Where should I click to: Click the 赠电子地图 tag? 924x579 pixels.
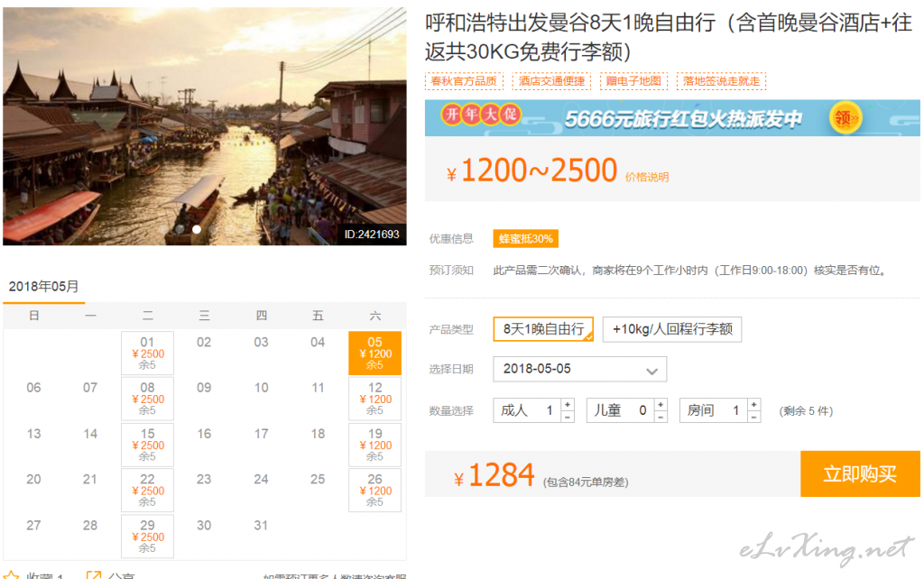[633, 81]
